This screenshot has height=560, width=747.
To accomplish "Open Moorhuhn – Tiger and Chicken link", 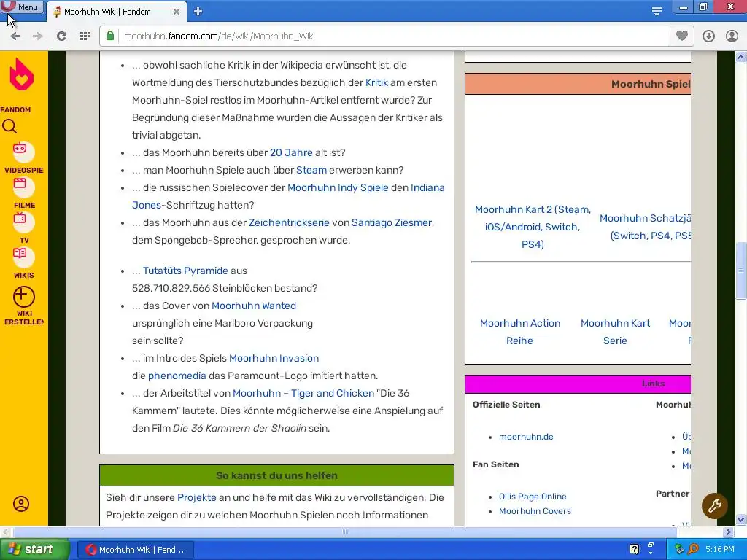I will 303,393.
